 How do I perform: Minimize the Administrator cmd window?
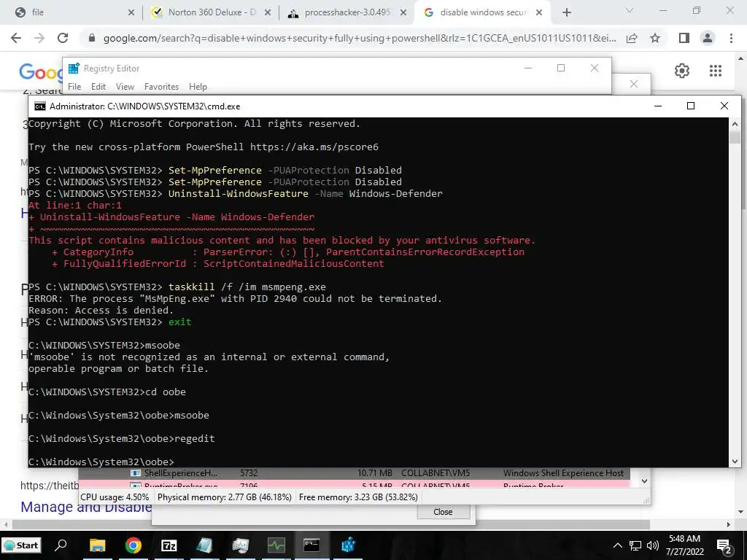coord(658,106)
